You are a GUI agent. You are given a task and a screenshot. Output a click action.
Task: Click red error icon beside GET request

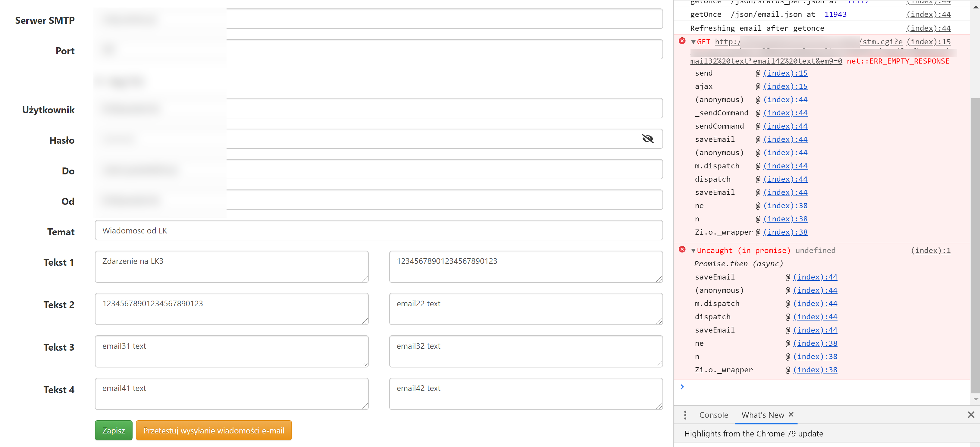[x=682, y=41]
